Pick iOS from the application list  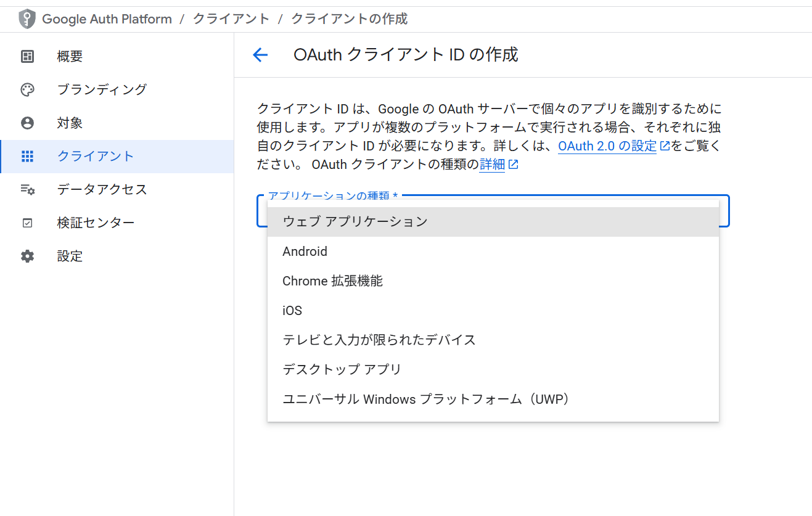(292, 311)
